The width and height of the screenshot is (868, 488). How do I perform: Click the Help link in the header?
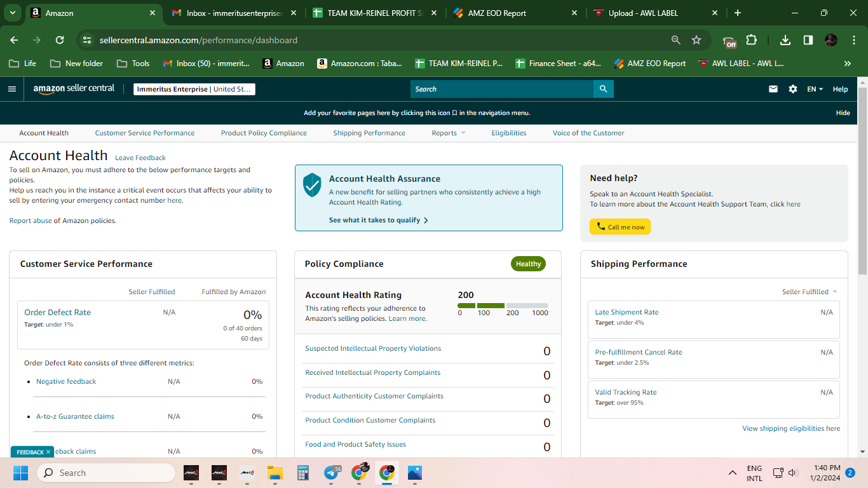(840, 89)
